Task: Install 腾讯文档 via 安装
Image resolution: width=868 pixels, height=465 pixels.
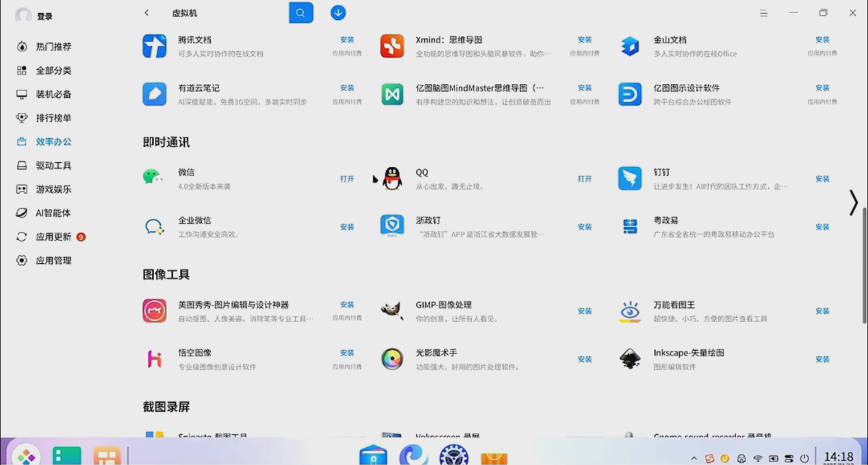Action: pyautogui.click(x=347, y=40)
